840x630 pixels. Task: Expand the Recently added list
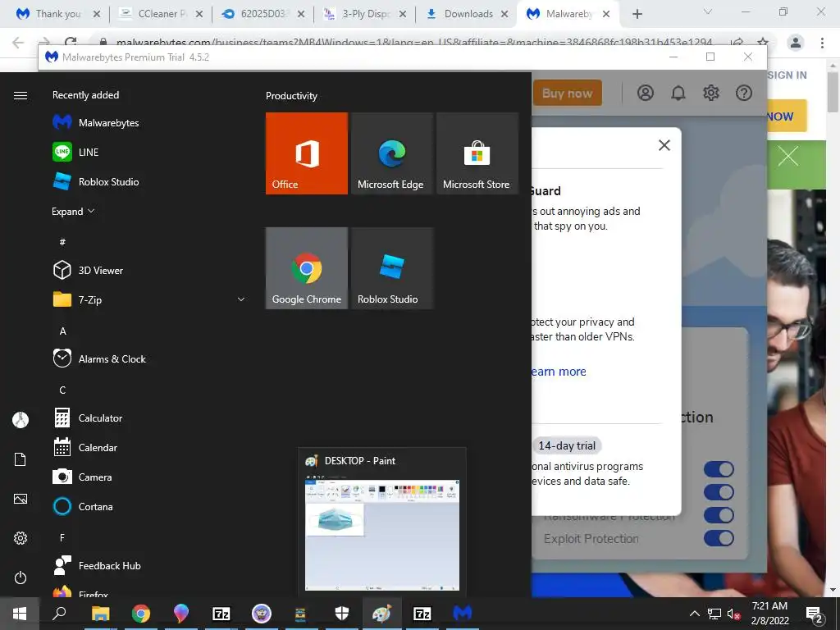[73, 211]
